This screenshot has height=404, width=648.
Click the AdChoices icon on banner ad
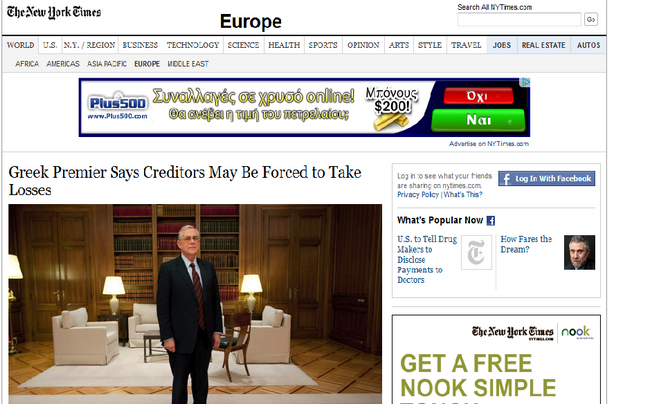click(525, 82)
